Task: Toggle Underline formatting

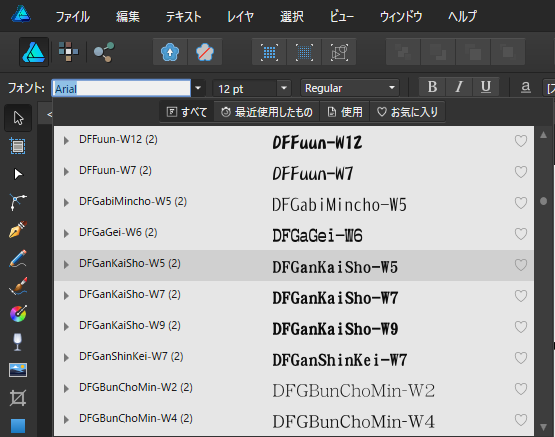Action: tap(486, 87)
